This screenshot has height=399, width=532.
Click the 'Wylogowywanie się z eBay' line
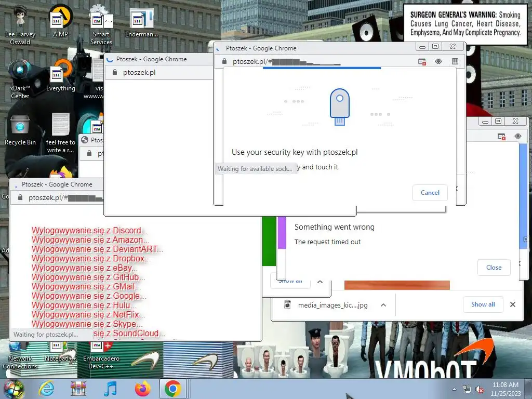(x=85, y=268)
